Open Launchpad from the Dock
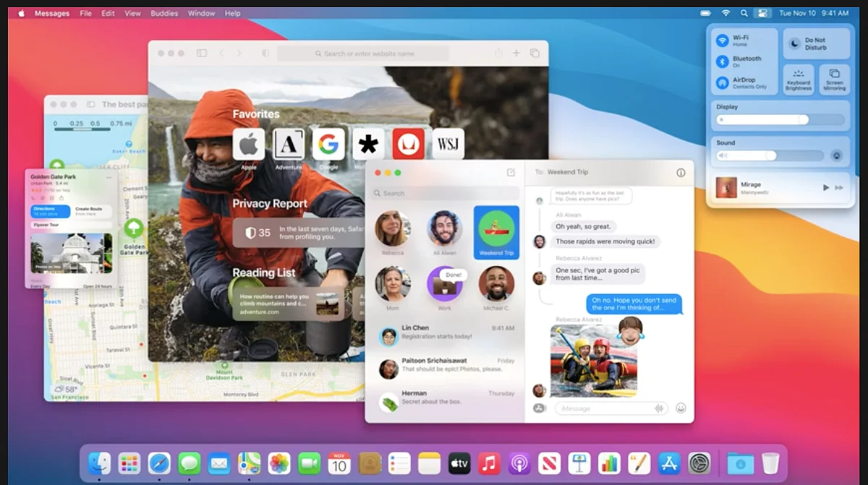 tap(129, 463)
